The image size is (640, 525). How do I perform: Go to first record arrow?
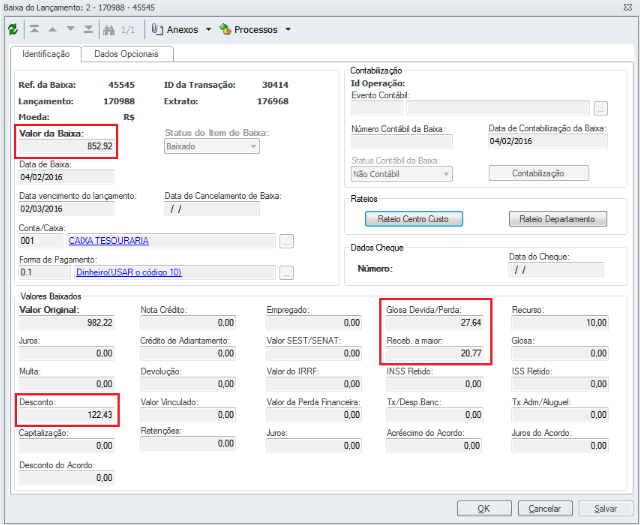click(35, 29)
